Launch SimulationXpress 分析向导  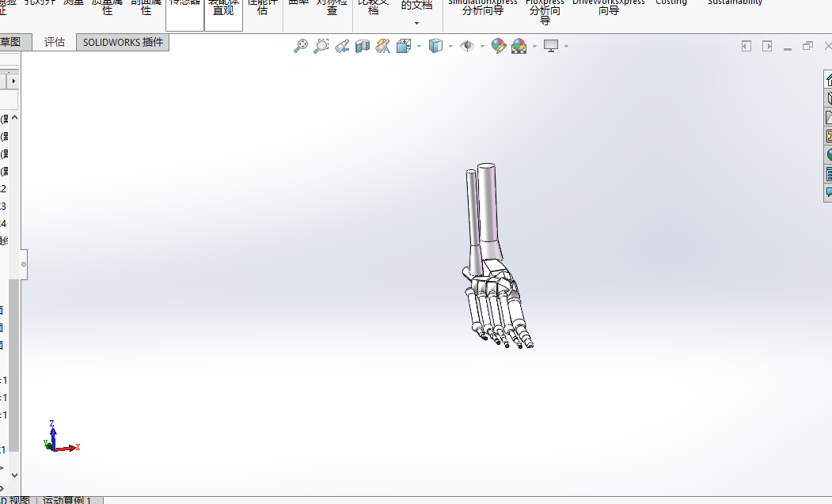[482, 6]
